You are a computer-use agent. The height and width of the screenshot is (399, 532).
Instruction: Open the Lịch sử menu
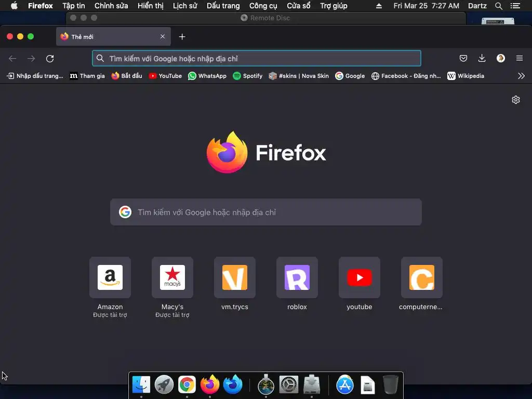185,6
